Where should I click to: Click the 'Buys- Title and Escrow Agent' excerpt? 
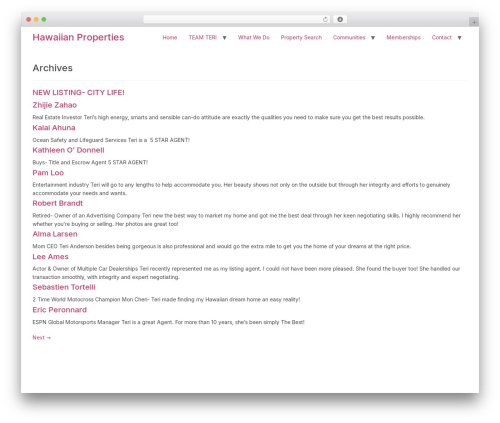tap(90, 162)
